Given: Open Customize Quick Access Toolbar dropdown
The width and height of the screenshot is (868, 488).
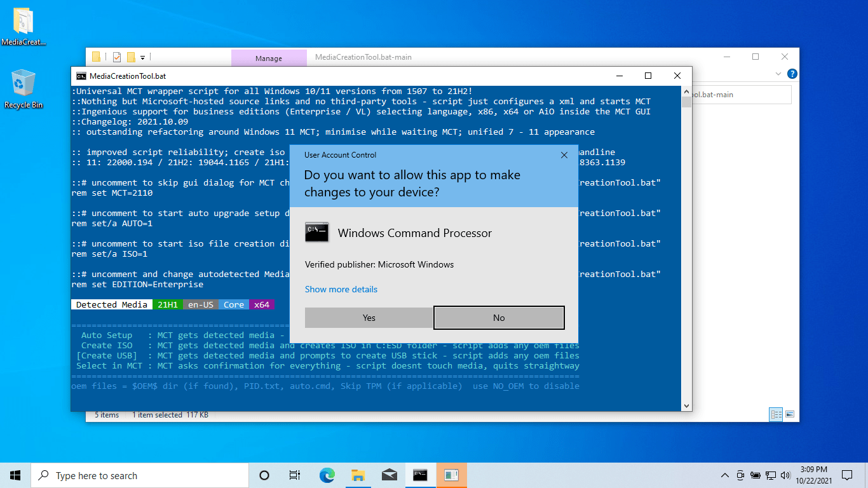Looking at the screenshot, I should pyautogui.click(x=143, y=58).
